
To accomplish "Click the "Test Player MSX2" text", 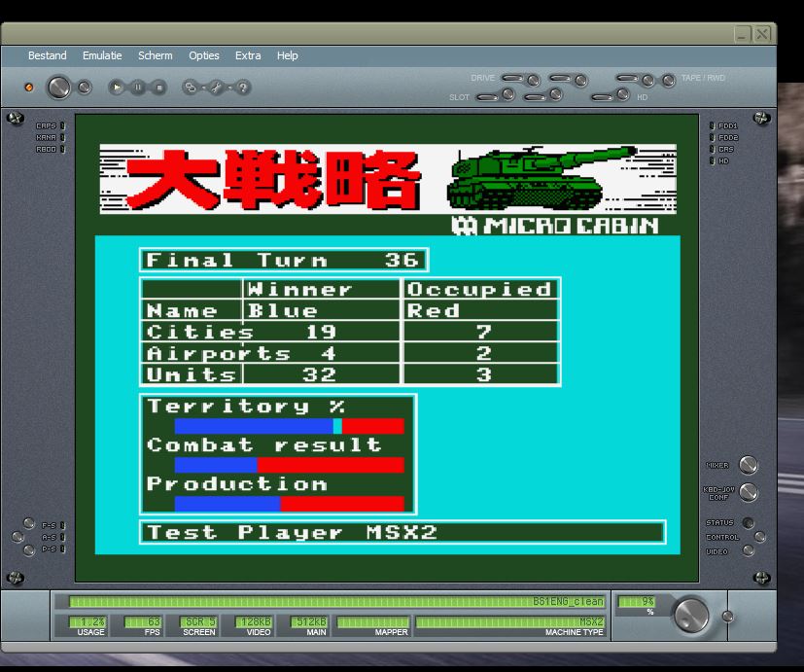I will pyautogui.click(x=292, y=532).
